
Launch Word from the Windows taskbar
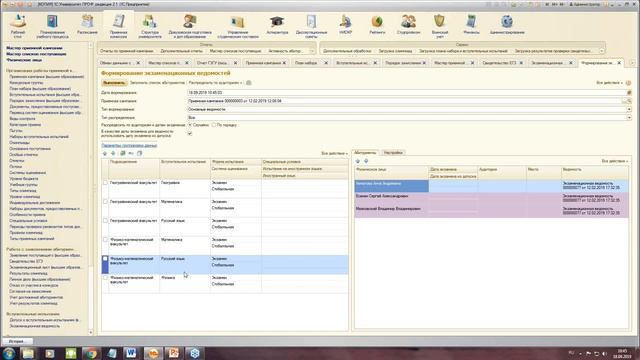(131, 353)
